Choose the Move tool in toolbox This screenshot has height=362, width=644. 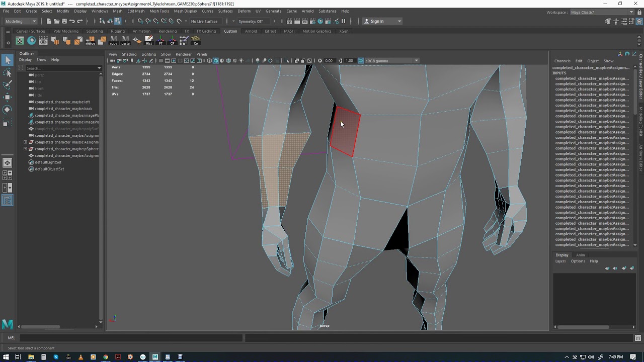coord(7,97)
